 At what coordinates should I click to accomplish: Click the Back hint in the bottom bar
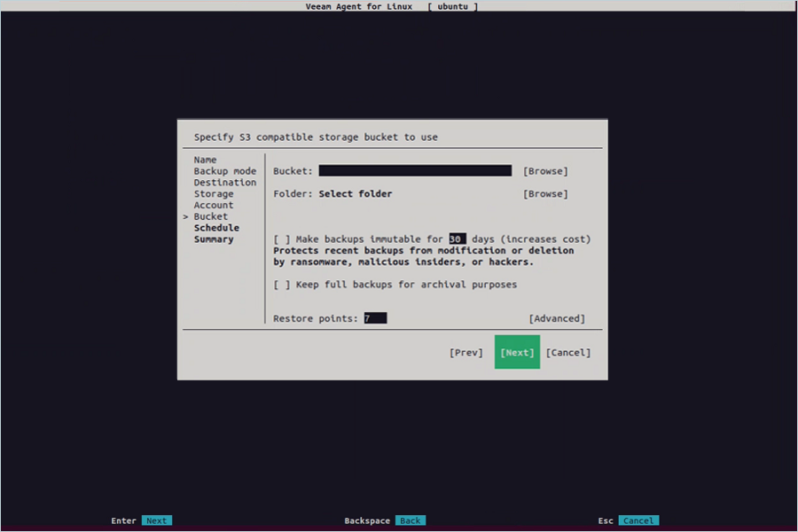(411, 520)
